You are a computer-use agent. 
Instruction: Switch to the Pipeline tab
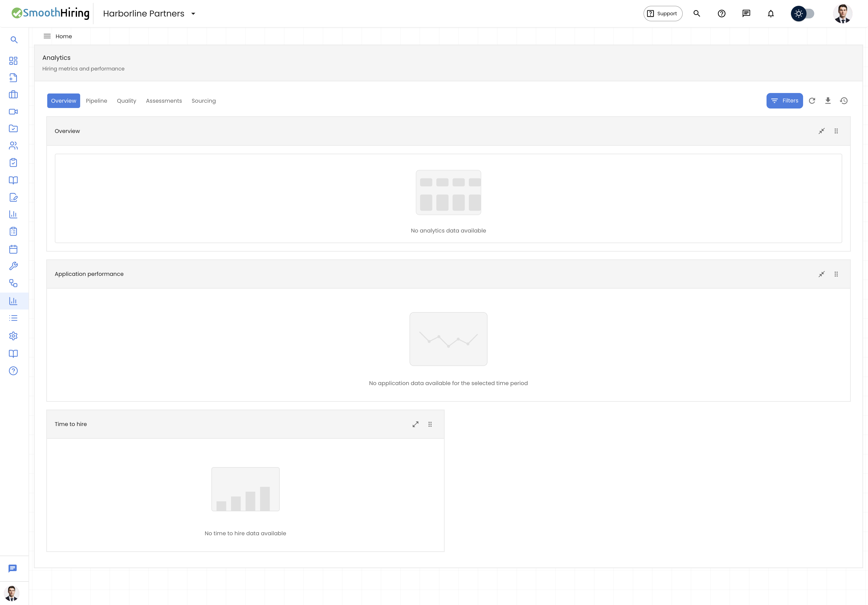(x=96, y=101)
